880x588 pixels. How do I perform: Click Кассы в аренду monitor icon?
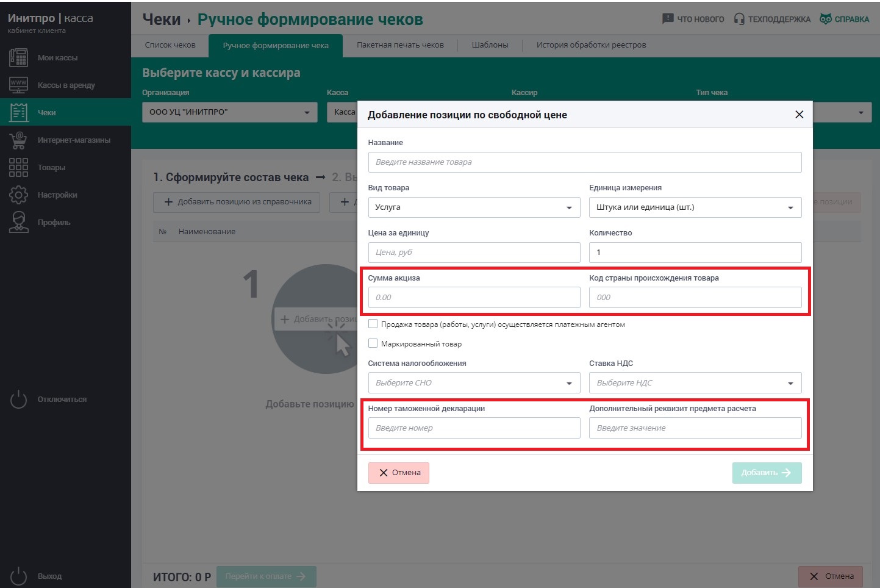(x=18, y=85)
